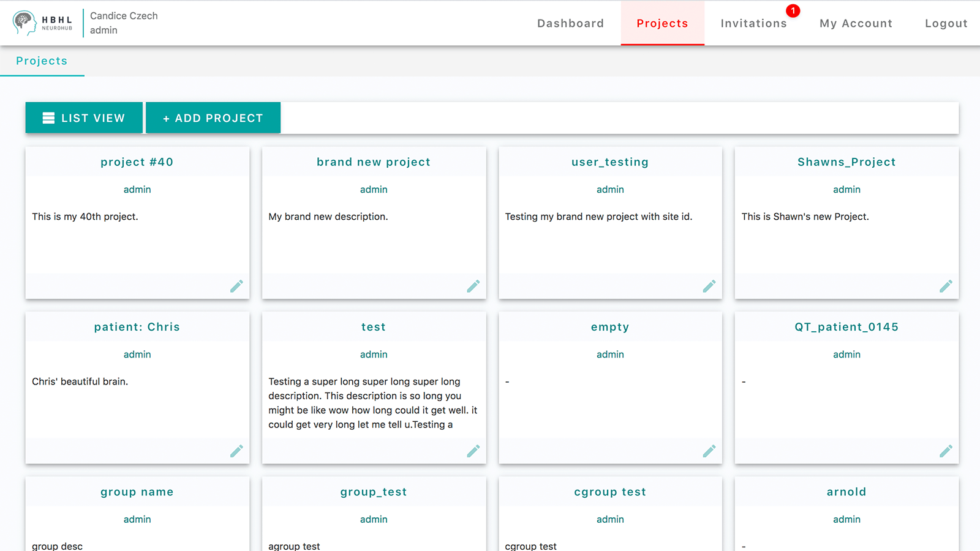Open My Account settings
This screenshot has width=980, height=551.
tap(856, 23)
